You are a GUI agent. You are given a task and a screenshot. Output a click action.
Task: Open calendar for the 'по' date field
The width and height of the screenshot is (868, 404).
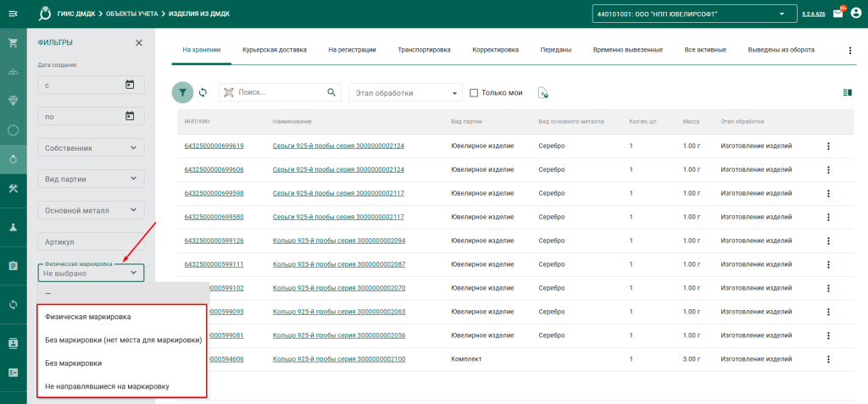pos(130,116)
